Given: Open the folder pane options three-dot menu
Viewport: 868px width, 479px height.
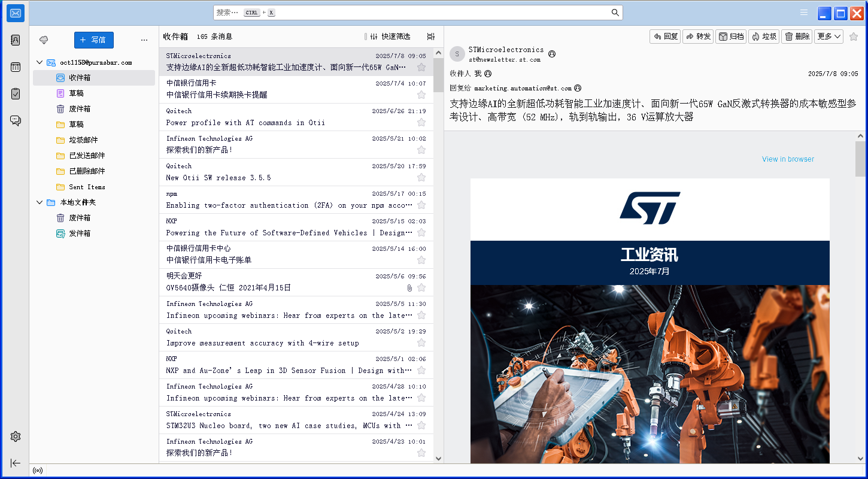Looking at the screenshot, I should point(144,40).
